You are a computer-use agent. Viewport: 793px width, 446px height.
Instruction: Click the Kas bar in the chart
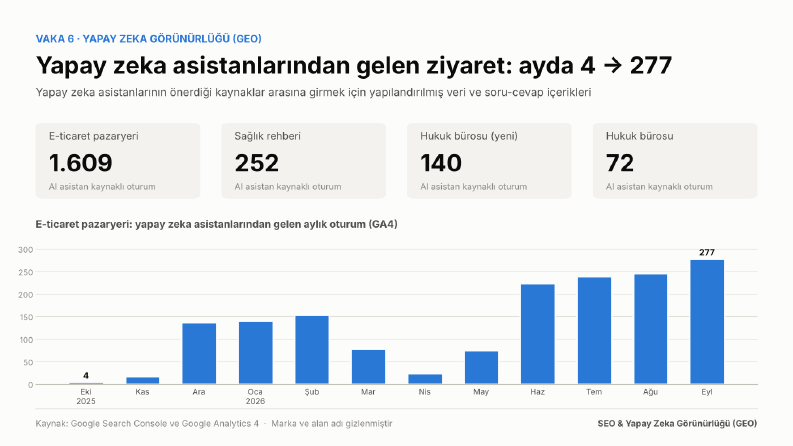tap(143, 381)
